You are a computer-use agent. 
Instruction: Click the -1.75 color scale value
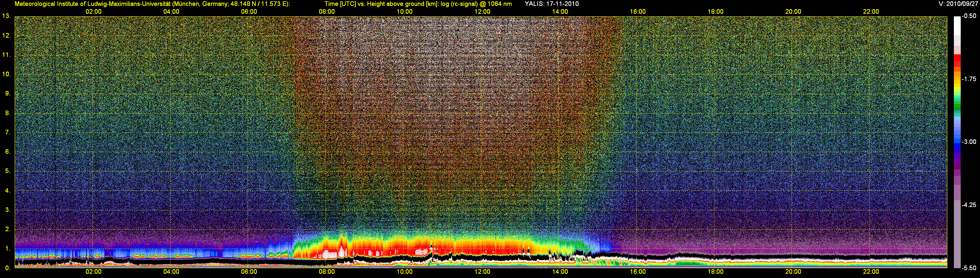(969, 79)
